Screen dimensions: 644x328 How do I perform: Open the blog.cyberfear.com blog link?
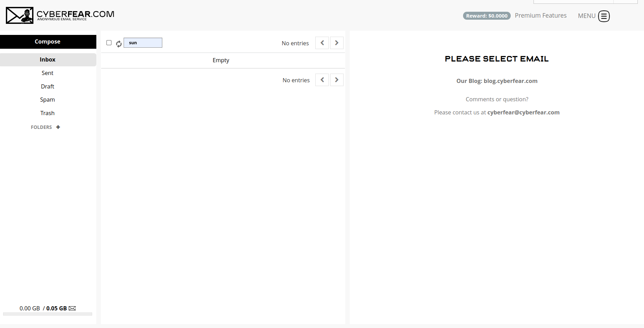pyautogui.click(x=510, y=81)
